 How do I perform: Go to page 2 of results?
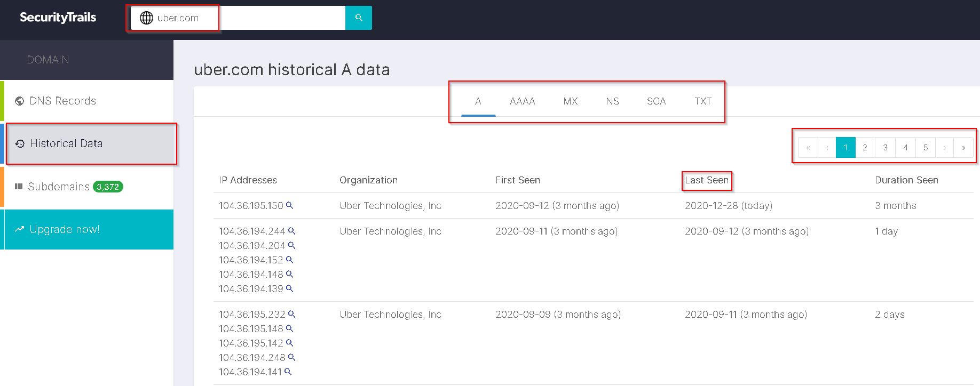point(865,148)
